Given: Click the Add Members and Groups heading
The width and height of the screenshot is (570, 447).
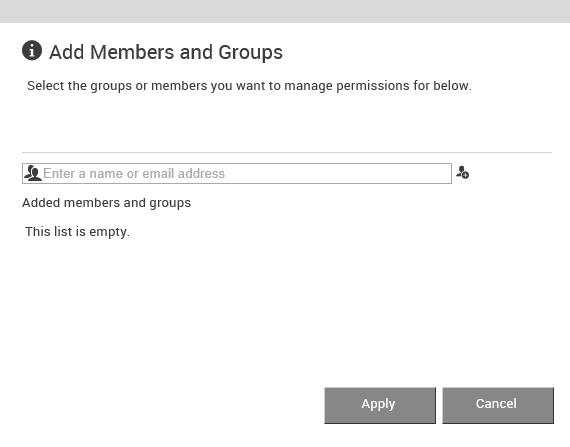Looking at the screenshot, I should click(166, 52).
